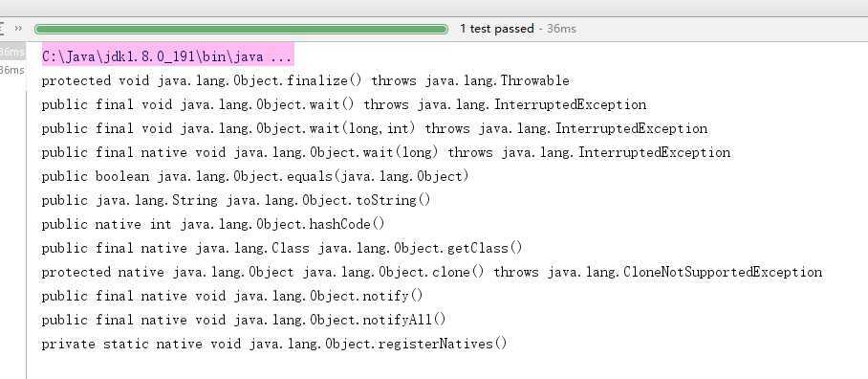Viewport: 868px width, 379px height.
Task: Click the Object.toString() output line
Action: (236, 200)
